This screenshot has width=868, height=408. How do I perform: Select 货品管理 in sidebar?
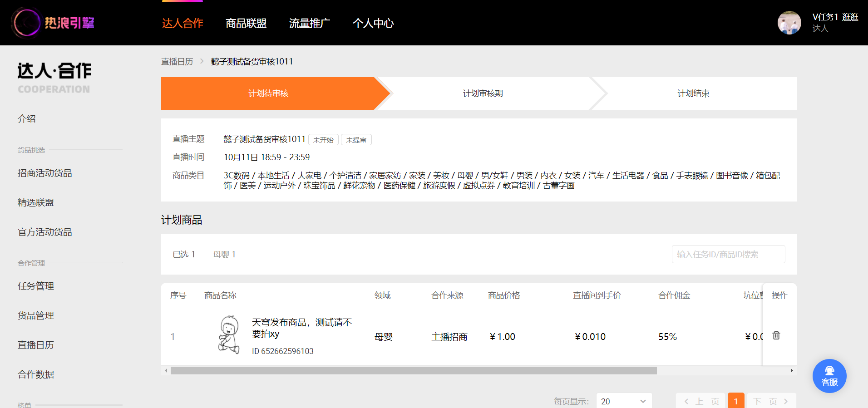point(36,316)
